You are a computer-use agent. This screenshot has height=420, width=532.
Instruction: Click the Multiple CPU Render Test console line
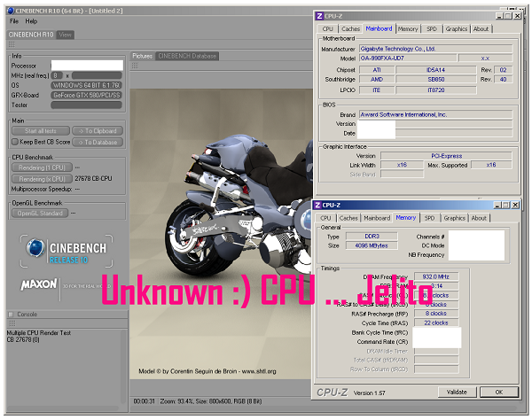click(39, 333)
